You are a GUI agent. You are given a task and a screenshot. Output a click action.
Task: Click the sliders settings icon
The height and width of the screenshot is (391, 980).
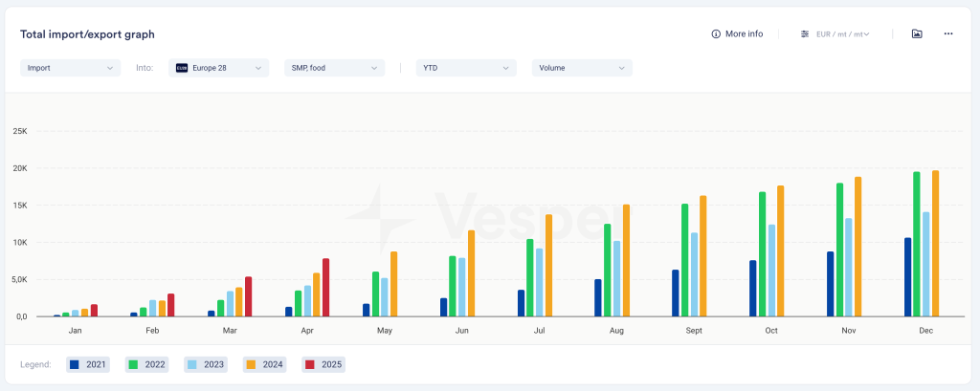click(805, 34)
